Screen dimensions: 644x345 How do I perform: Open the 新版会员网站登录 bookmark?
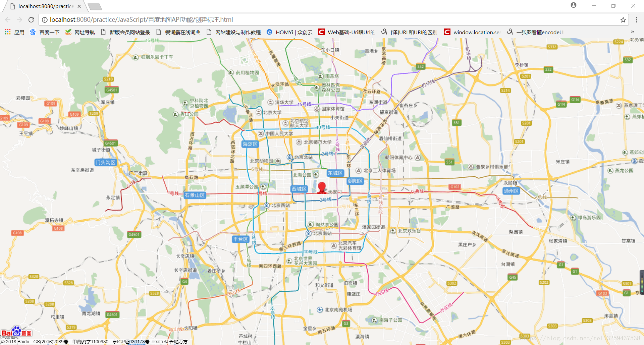point(125,32)
